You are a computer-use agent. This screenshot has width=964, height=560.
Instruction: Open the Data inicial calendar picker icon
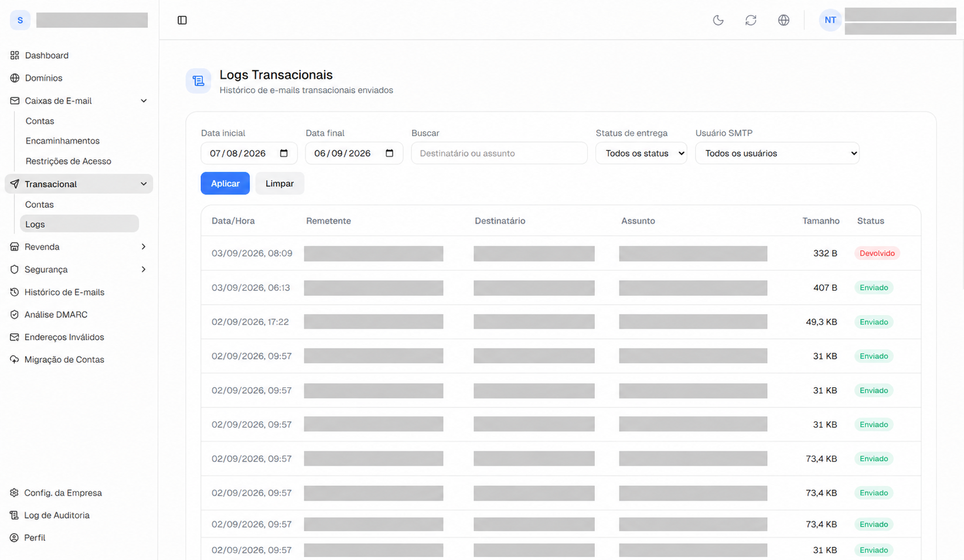tap(284, 153)
